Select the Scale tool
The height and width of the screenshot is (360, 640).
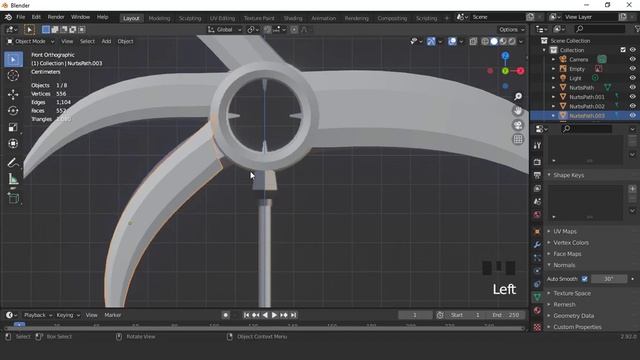pos(13,127)
